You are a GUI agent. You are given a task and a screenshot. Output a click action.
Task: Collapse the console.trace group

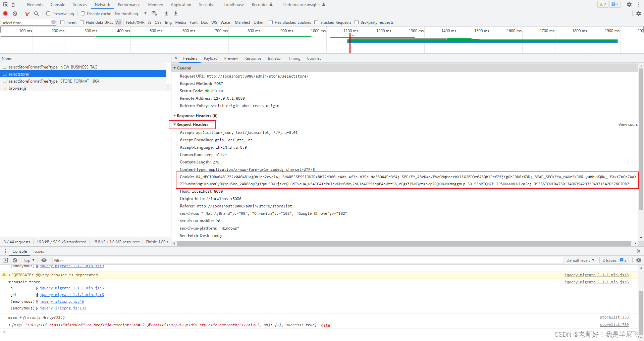pyautogui.click(x=9, y=282)
